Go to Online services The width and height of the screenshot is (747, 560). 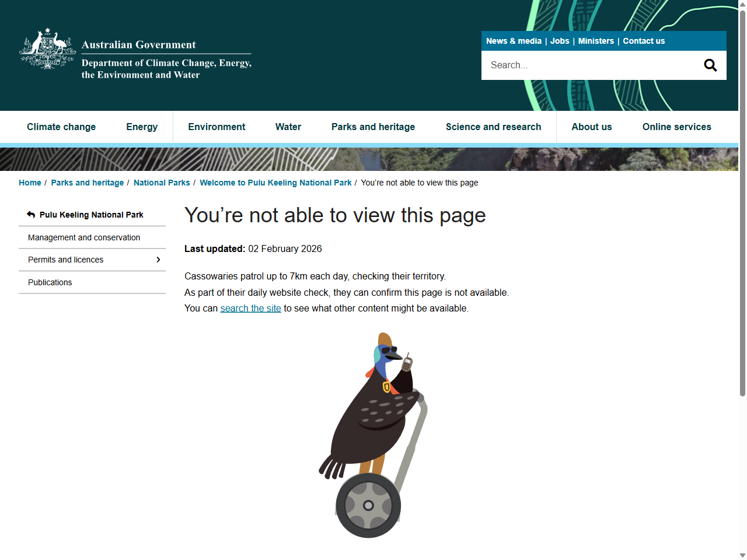tap(676, 127)
